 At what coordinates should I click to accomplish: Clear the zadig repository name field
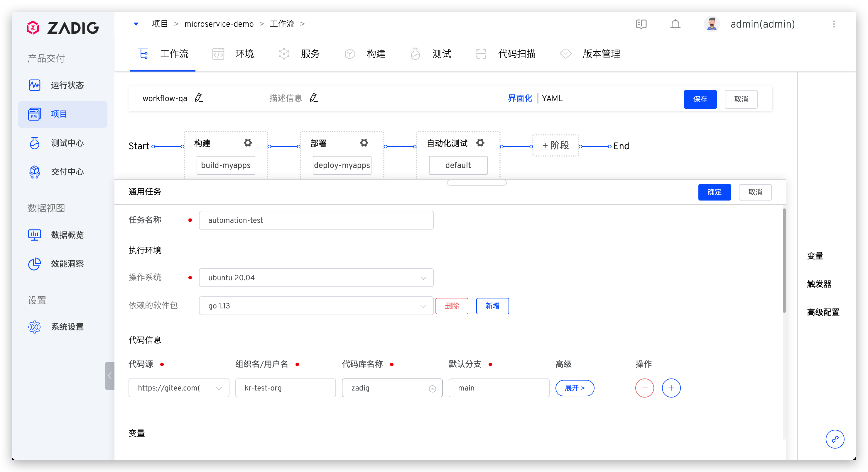click(x=432, y=388)
